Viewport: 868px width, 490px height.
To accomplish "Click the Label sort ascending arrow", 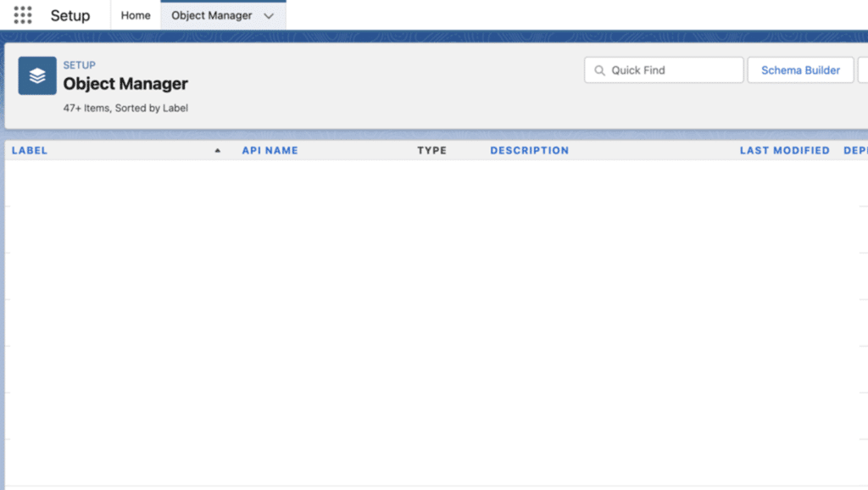I will click(218, 150).
